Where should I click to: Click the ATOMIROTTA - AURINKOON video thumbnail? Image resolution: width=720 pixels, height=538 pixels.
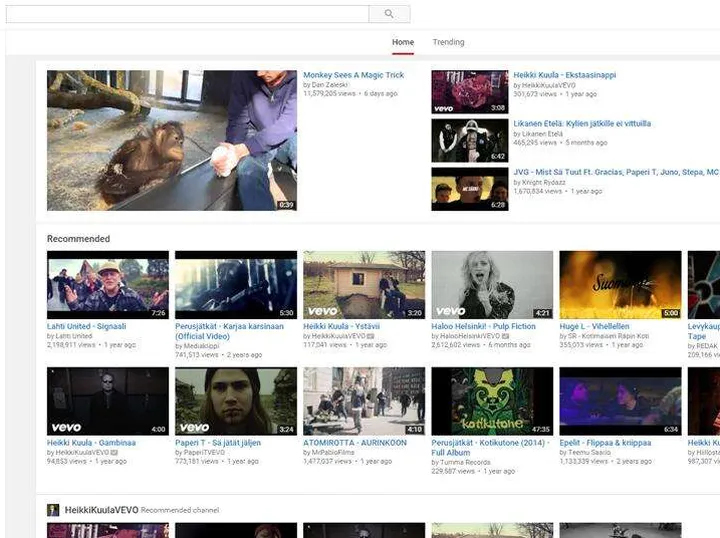364,401
